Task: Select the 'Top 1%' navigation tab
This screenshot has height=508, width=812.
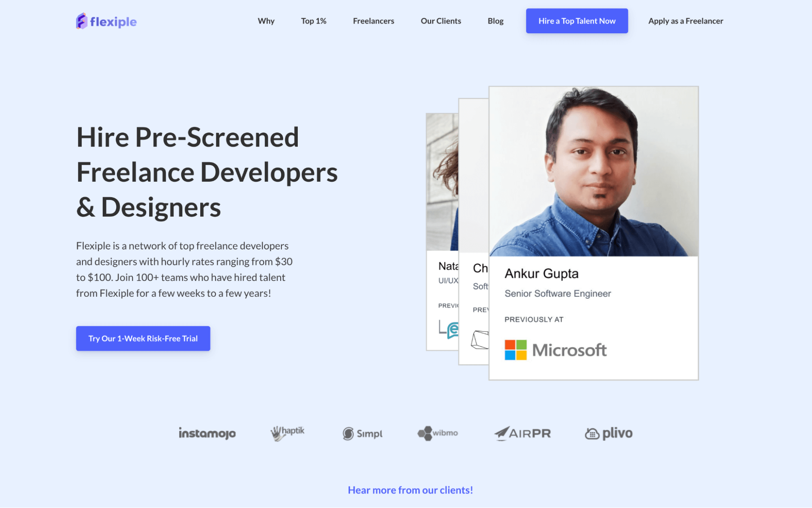Action: tap(314, 20)
